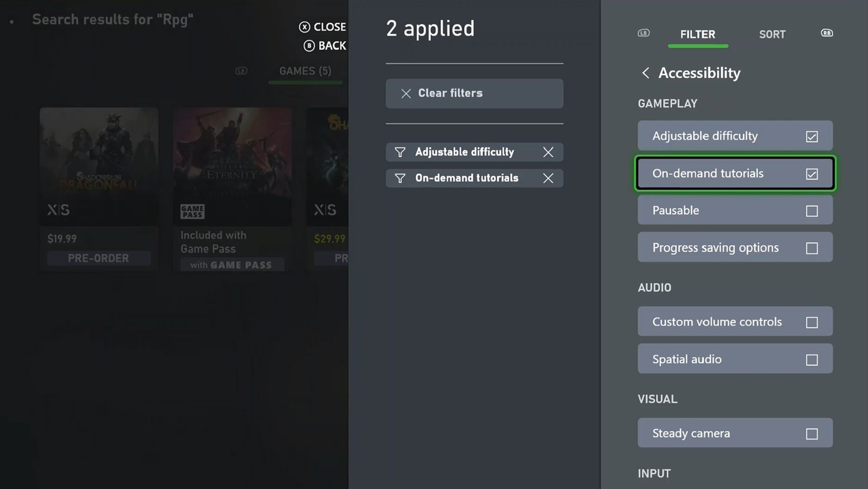Click the filter funnel icon next to Adjustable difficulty
This screenshot has height=489, width=868.
[400, 152]
